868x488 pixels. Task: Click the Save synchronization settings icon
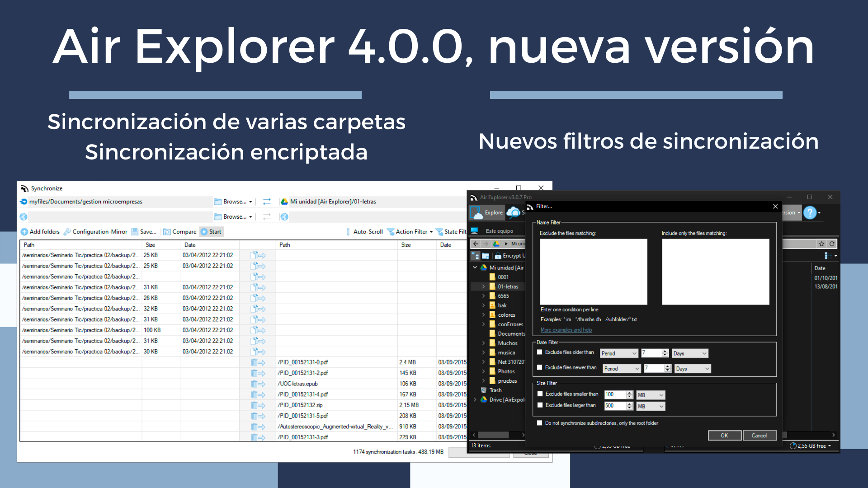pyautogui.click(x=136, y=232)
